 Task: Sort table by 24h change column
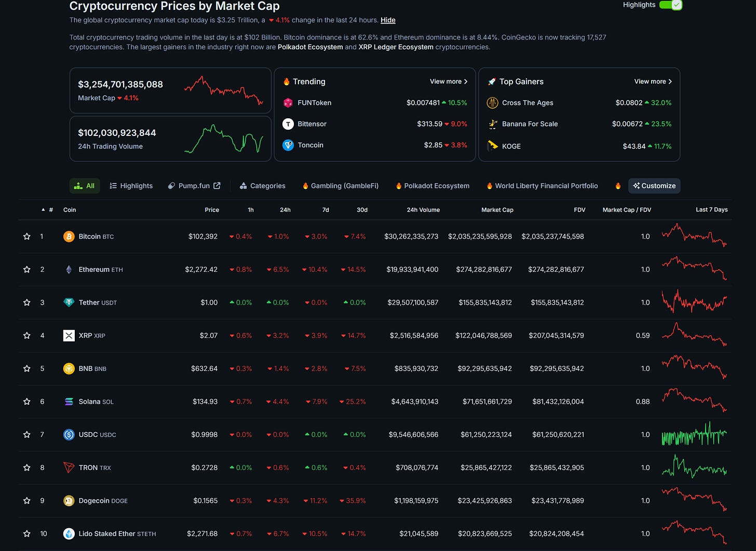tap(285, 210)
